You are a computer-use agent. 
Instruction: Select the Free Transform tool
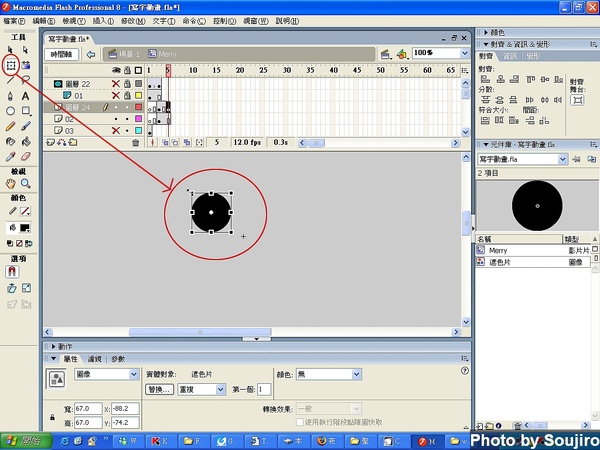pyautogui.click(x=11, y=65)
